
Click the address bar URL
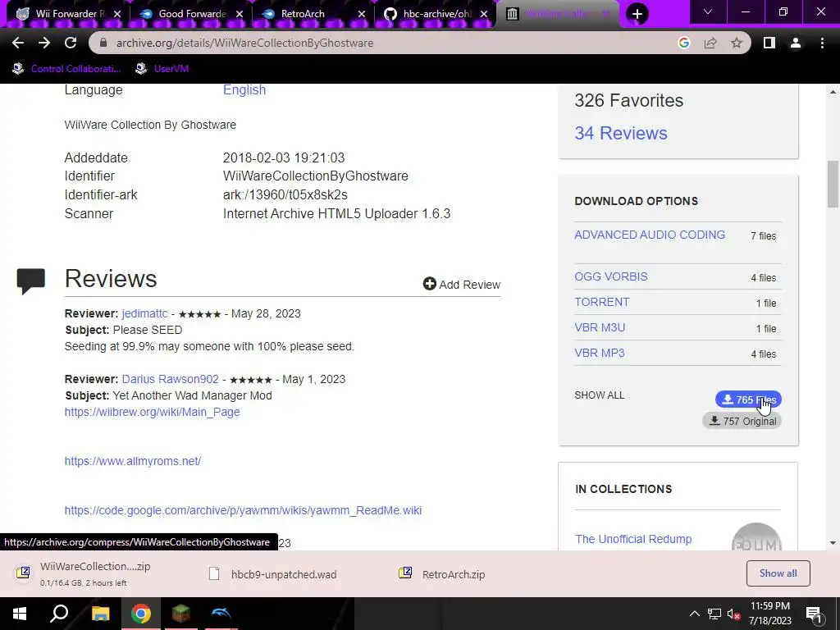(244, 43)
